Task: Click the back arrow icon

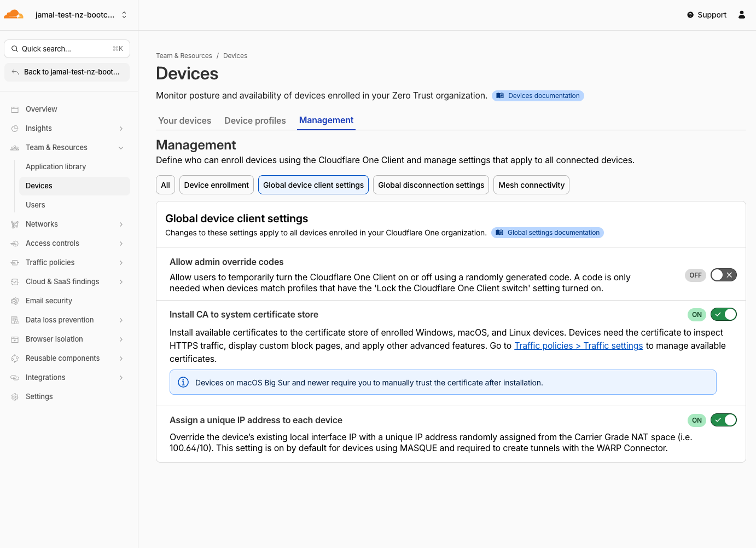Action: pos(15,72)
